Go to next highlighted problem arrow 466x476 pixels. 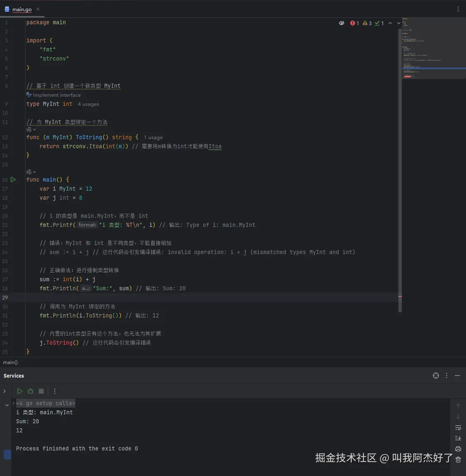pyautogui.click(x=398, y=23)
